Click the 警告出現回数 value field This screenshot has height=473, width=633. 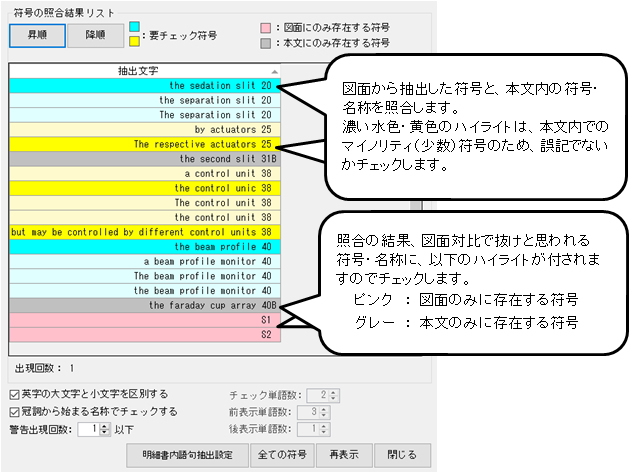point(88,429)
